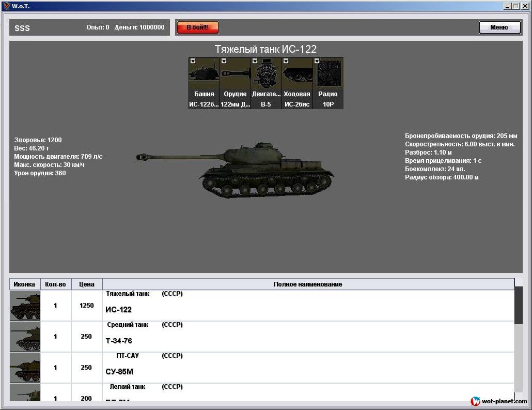Open the Меню button
This screenshot has width=532, height=410.
(x=499, y=27)
